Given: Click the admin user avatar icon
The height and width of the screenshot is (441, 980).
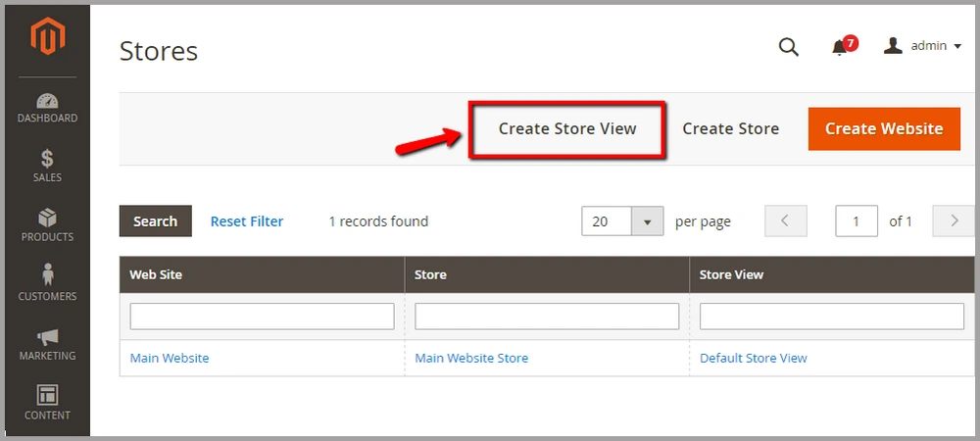Looking at the screenshot, I should coord(893,45).
